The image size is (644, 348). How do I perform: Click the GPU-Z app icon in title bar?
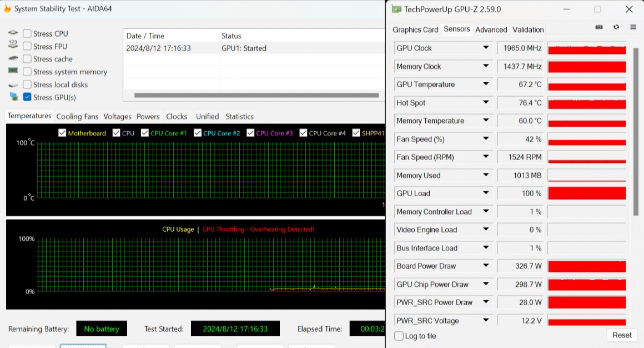tap(396, 9)
